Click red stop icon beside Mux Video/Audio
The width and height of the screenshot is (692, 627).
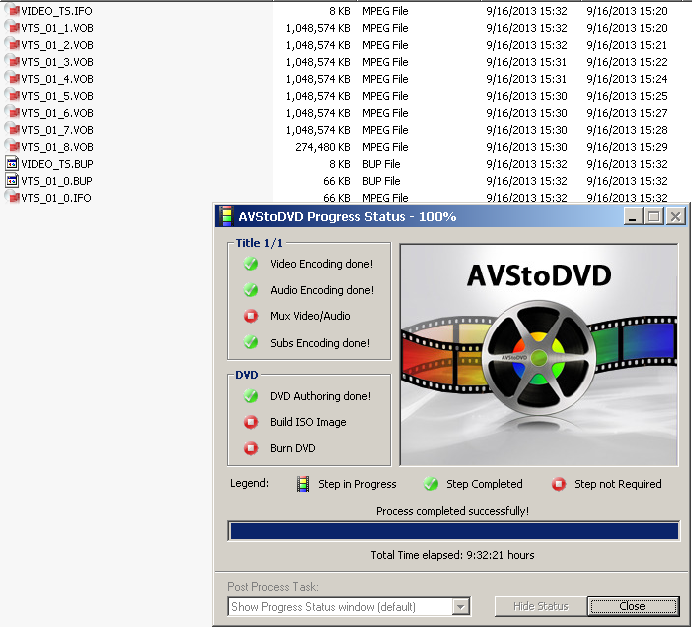tap(251, 316)
